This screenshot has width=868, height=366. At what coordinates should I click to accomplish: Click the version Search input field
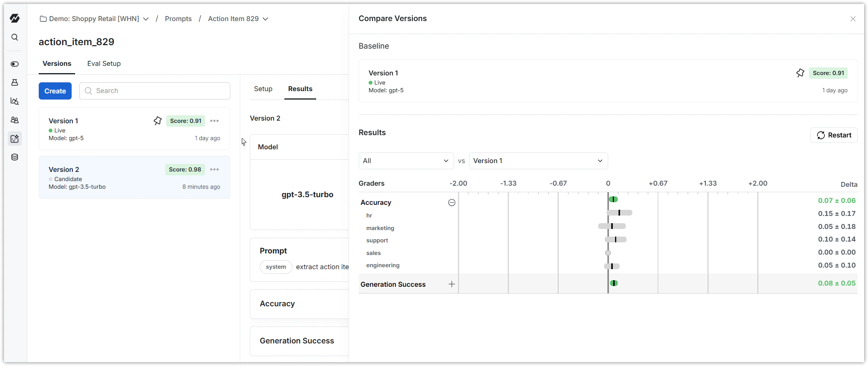(x=155, y=91)
